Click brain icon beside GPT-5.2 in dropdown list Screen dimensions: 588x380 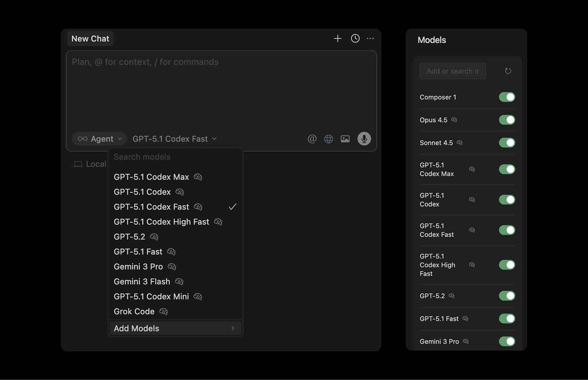[x=154, y=237]
